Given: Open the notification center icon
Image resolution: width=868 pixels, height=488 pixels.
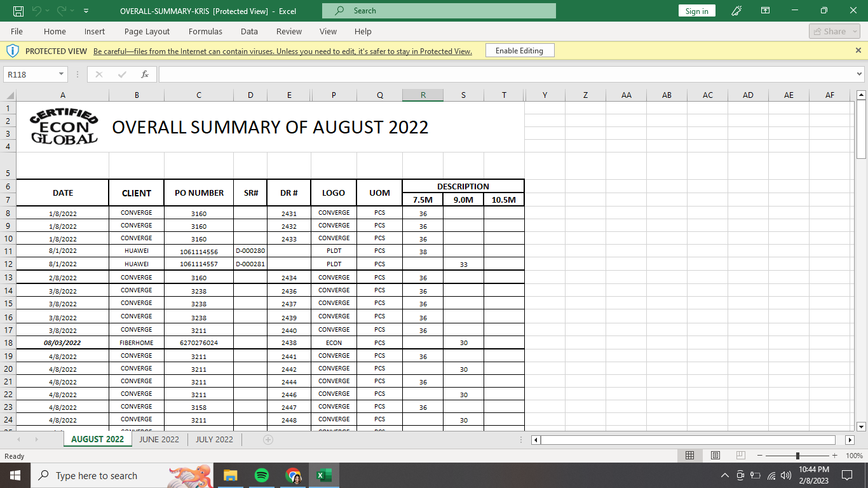Looking at the screenshot, I should (x=846, y=475).
